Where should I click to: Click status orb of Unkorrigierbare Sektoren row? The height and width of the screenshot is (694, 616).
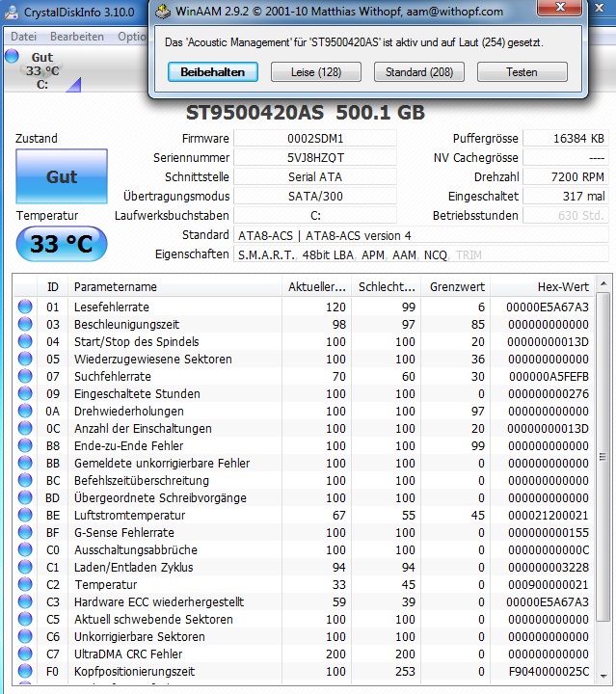[25, 636]
